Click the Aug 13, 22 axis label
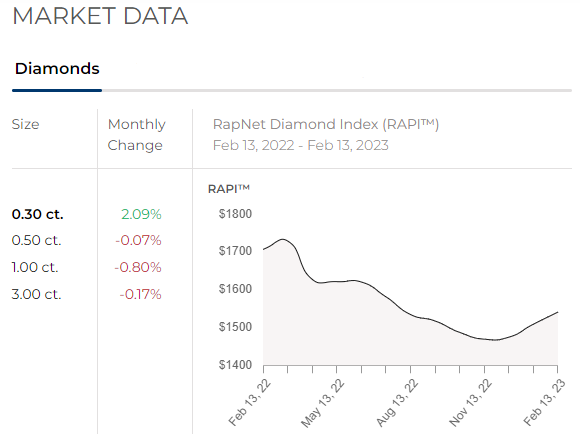580x434 pixels. tap(397, 403)
